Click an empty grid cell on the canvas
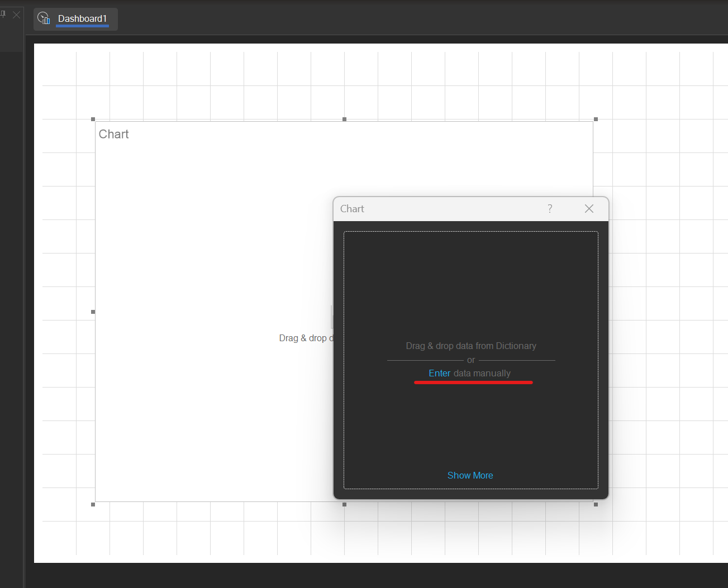 [x=659, y=84]
